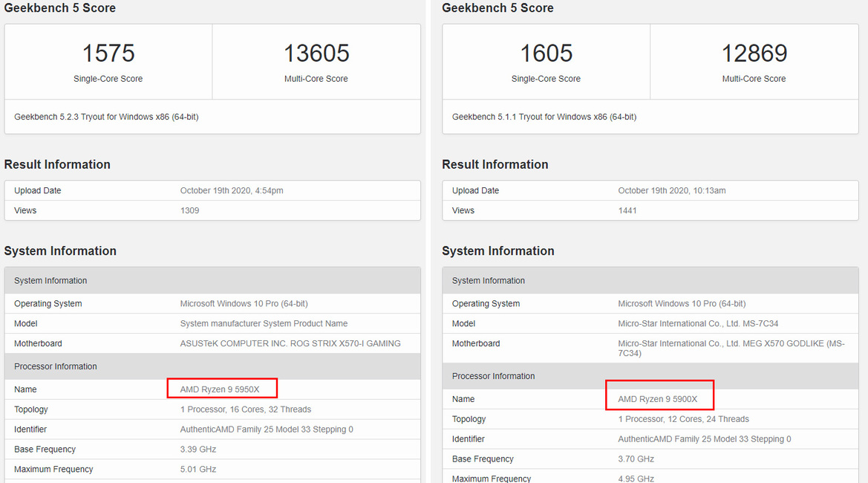This screenshot has width=868, height=483.
Task: Click upload date 'October 19th 2020, 4:54pm'
Action: [x=232, y=190]
